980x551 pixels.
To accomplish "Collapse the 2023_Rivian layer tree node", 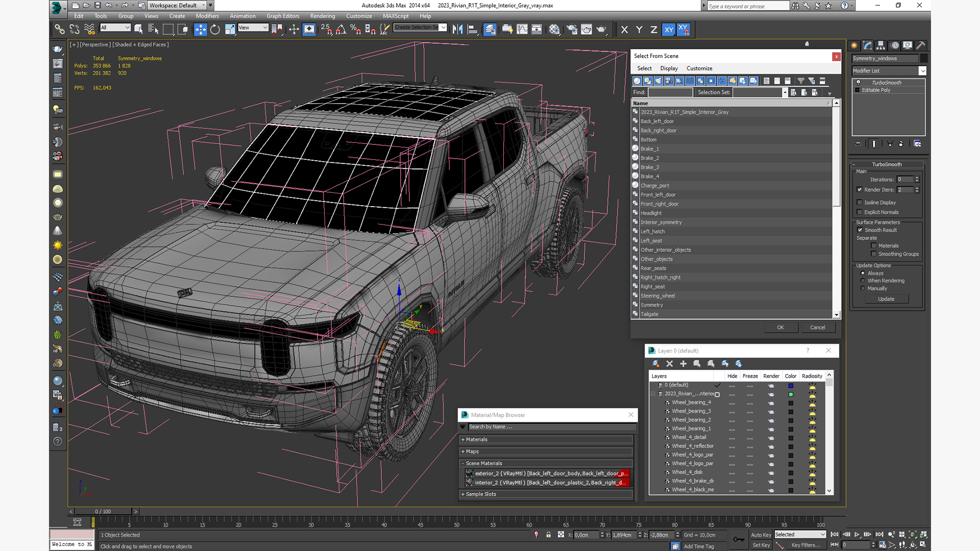I will tap(653, 394).
